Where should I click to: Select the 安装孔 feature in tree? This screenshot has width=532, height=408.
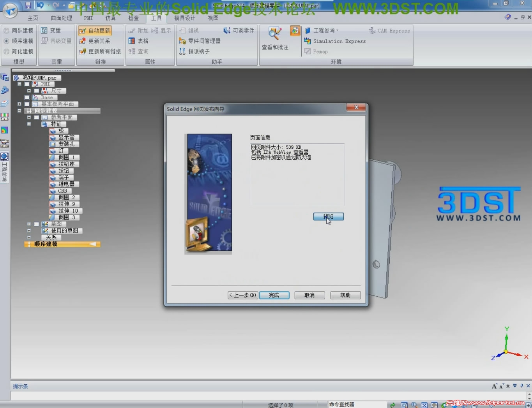click(x=64, y=144)
